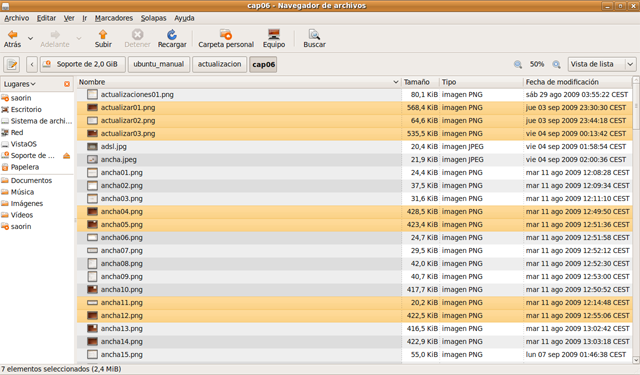Zoom out with the left magnifier icon
The image size is (640, 375).
pos(518,64)
